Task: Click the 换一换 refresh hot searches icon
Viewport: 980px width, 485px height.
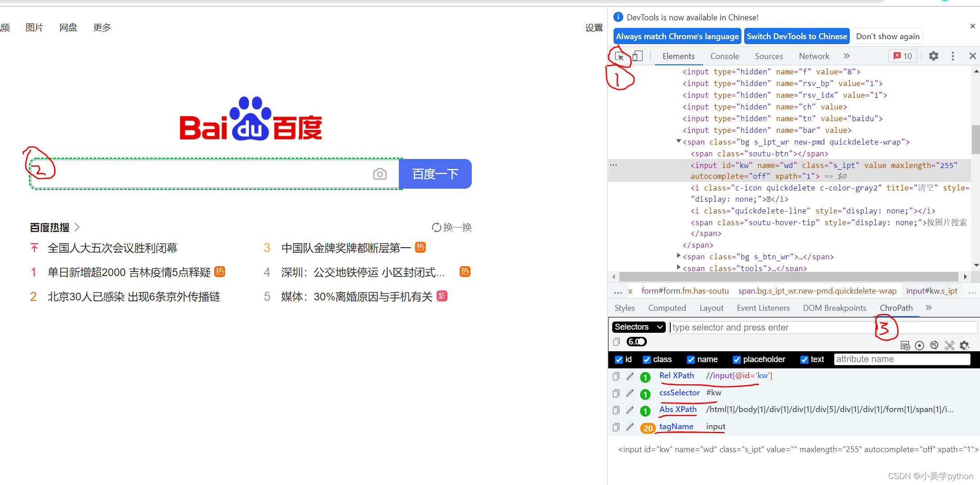Action: [x=436, y=227]
